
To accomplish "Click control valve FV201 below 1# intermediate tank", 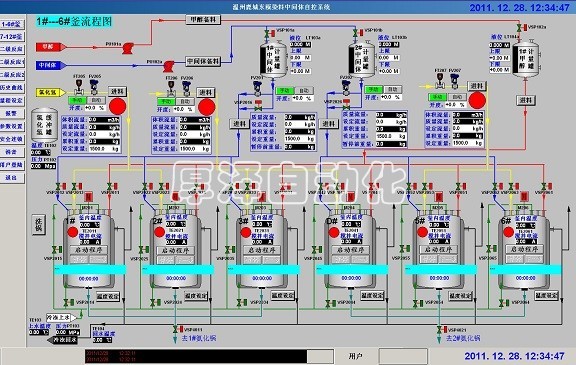I will click(257, 88).
